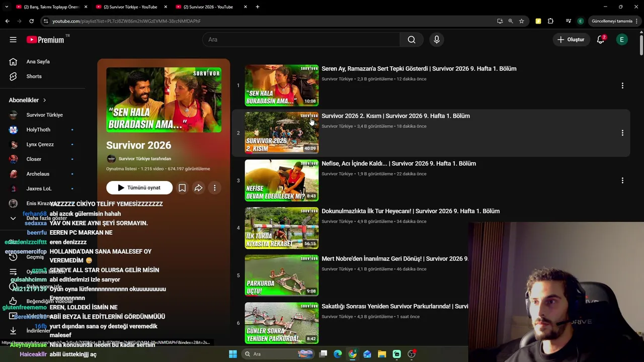Go back with the browser back arrow
644x362 pixels.
[x=7, y=21]
